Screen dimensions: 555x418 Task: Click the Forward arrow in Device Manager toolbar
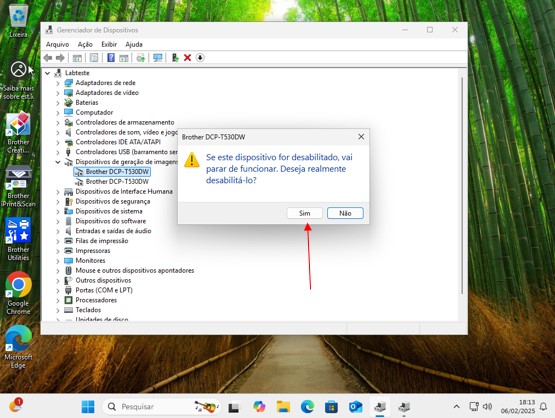pos(60,58)
